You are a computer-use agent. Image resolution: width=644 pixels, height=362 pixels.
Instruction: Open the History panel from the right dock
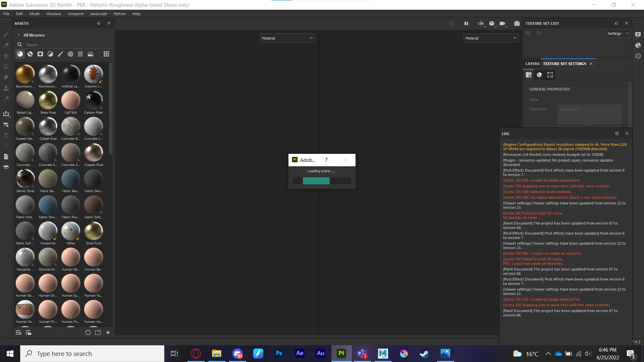(638, 56)
